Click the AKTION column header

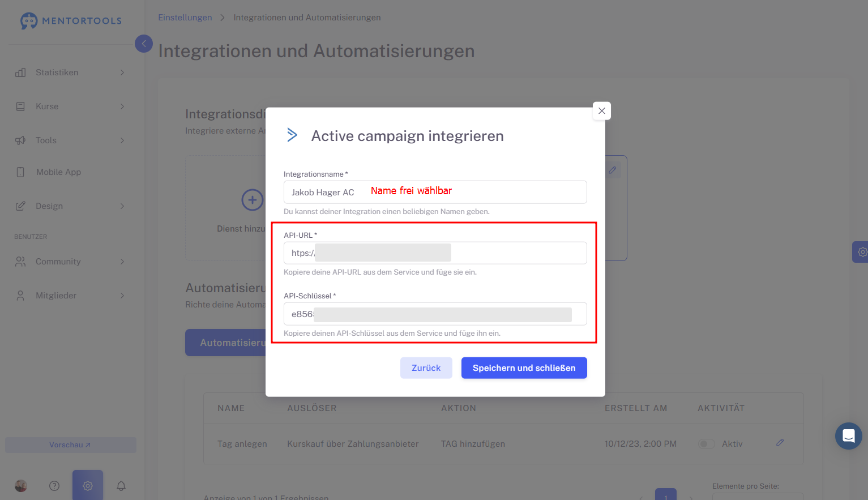[459, 408]
